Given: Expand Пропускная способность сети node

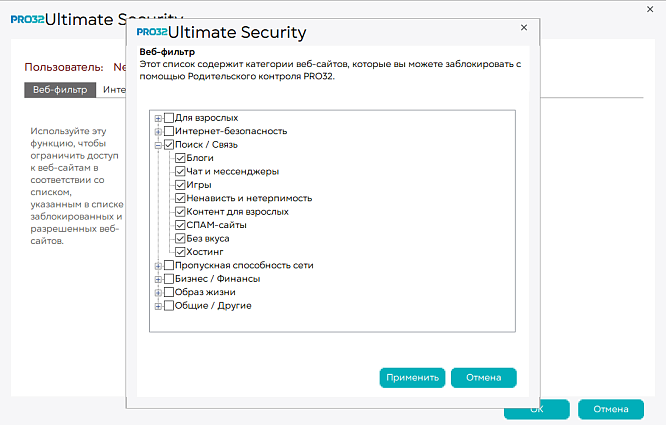Looking at the screenshot, I should 158,266.
